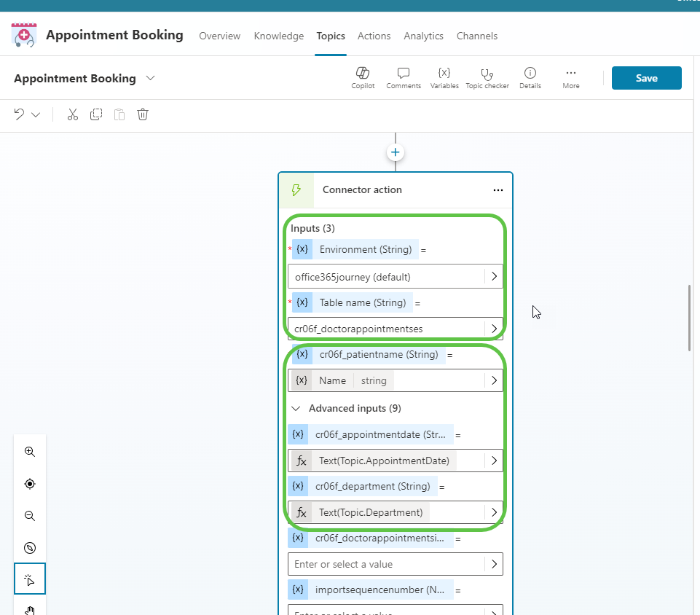Viewport: 700px width, 615px height.
Task: Collapse the Advanced inputs section
Action: click(296, 408)
